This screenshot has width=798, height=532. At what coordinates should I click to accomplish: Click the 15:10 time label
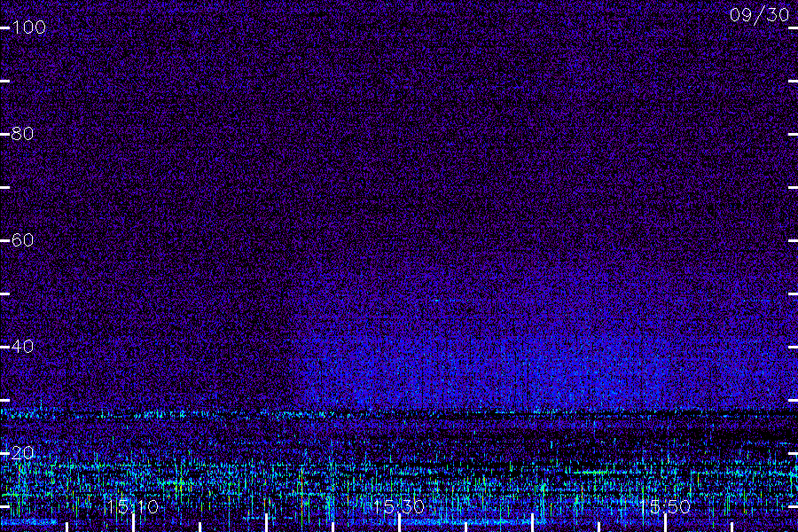(x=133, y=506)
